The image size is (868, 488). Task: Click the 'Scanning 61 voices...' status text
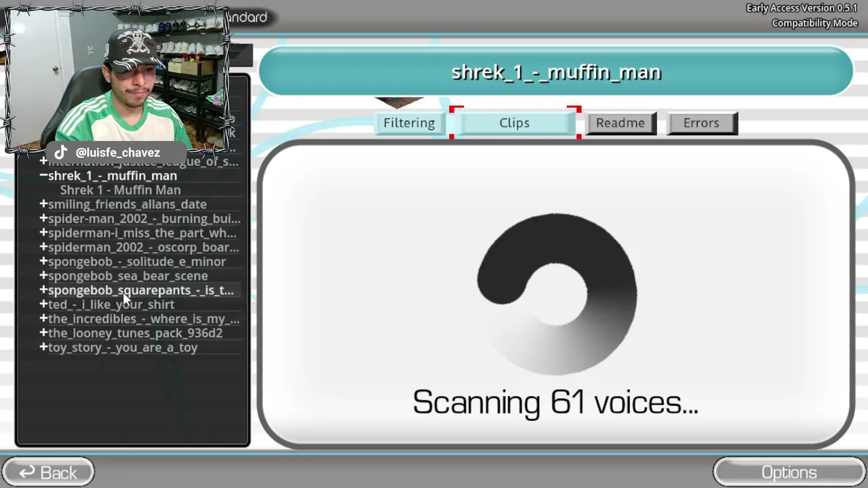point(555,402)
